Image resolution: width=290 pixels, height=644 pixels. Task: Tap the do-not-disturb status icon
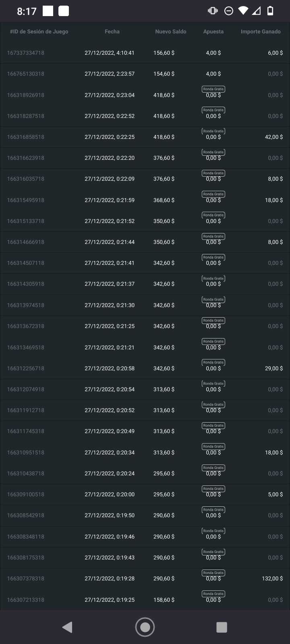(x=228, y=11)
